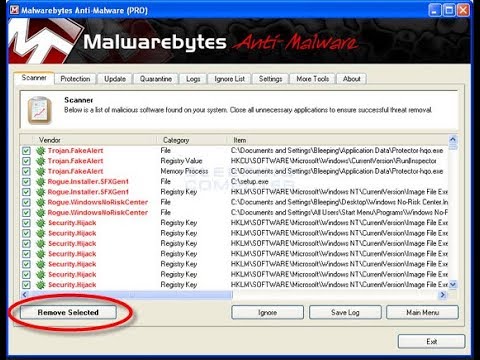Click the horizontal scrollbar thumb
The height and width of the screenshot is (360, 480).
click(x=130, y=294)
